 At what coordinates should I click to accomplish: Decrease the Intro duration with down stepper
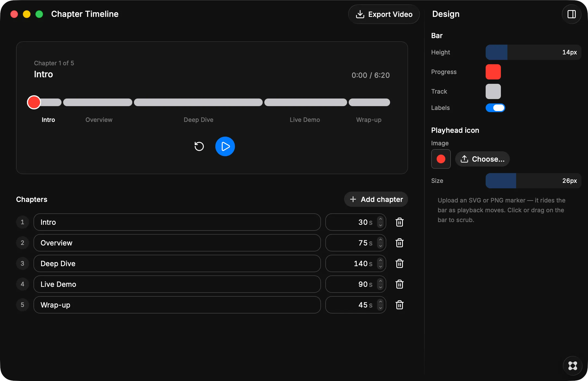click(381, 225)
